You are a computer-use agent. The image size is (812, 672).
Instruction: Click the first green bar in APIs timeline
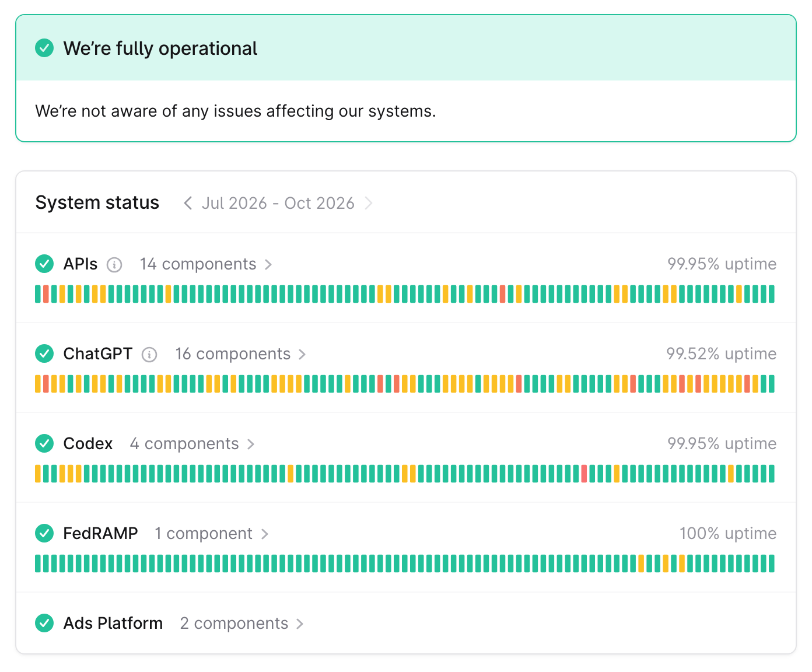point(38,294)
